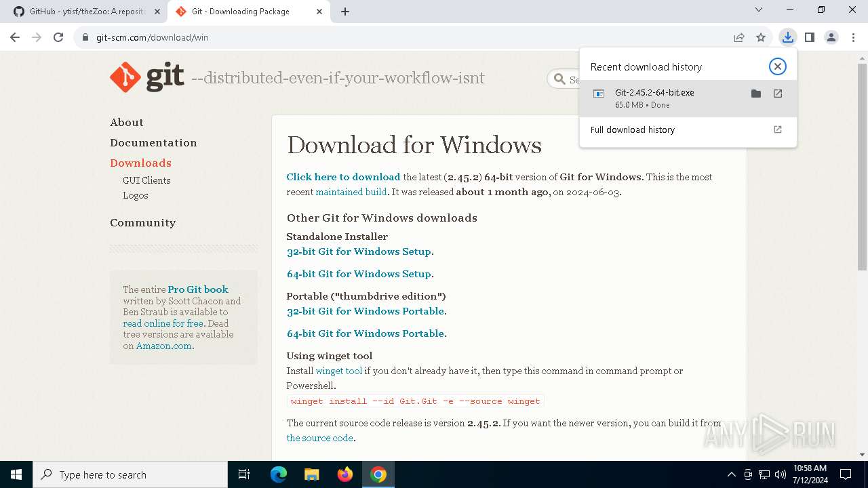Show Git-2.45.2-64-bit.exe in folder

coord(756,94)
